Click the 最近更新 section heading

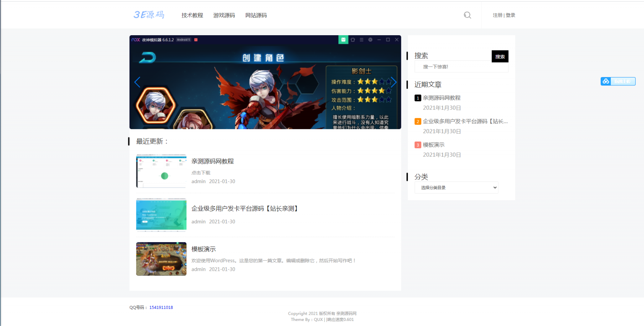(x=152, y=141)
